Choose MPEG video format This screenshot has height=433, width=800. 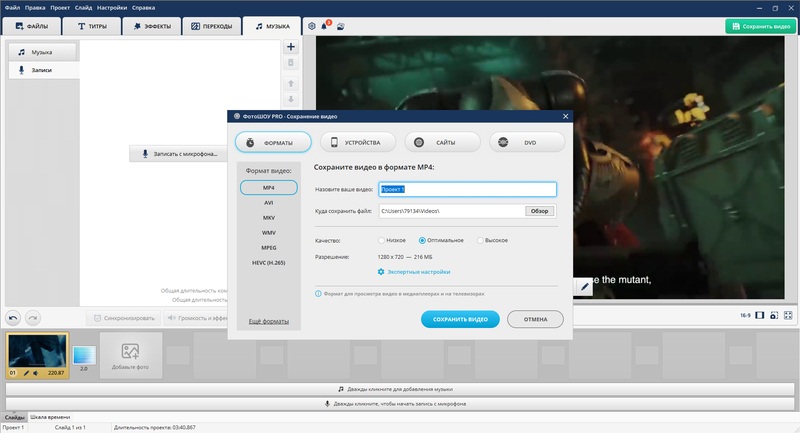(x=269, y=248)
